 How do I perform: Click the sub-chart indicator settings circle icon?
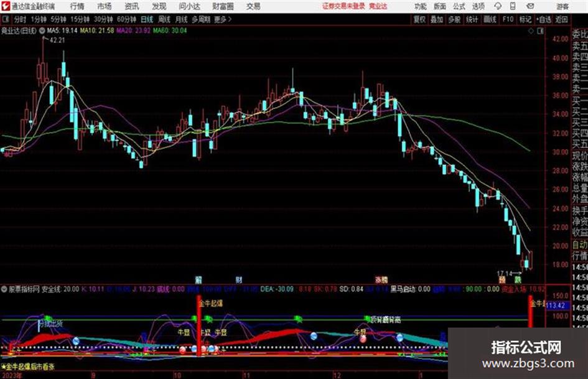tap(4, 289)
